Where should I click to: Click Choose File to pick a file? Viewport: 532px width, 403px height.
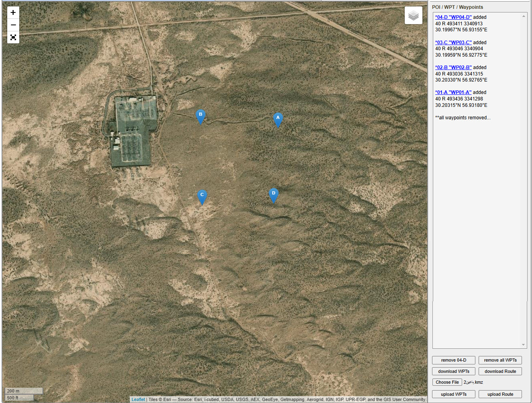[x=447, y=382]
